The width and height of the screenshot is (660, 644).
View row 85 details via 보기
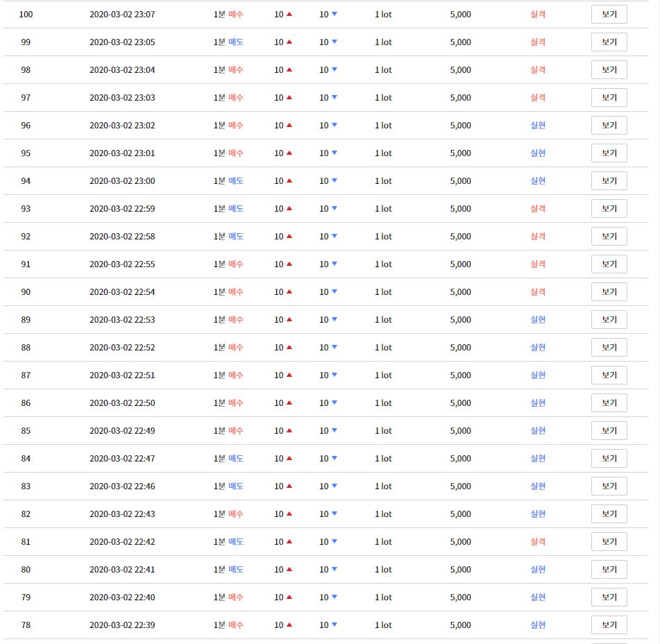pyautogui.click(x=609, y=431)
